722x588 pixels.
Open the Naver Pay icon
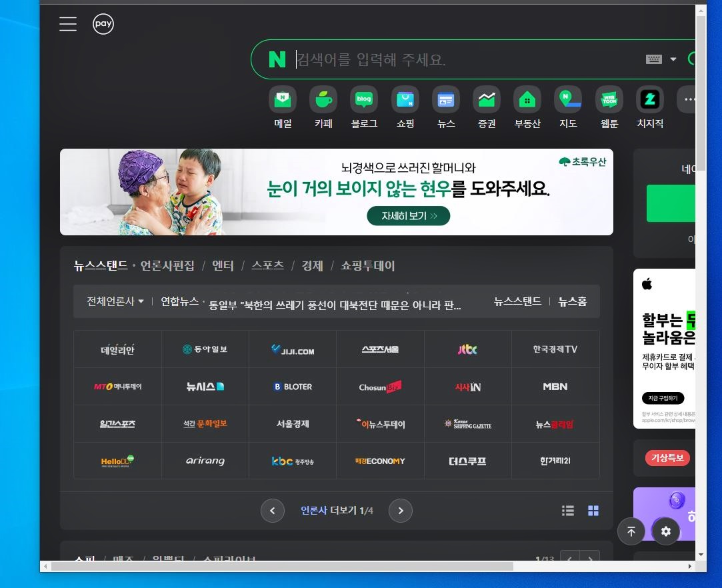pos(103,24)
